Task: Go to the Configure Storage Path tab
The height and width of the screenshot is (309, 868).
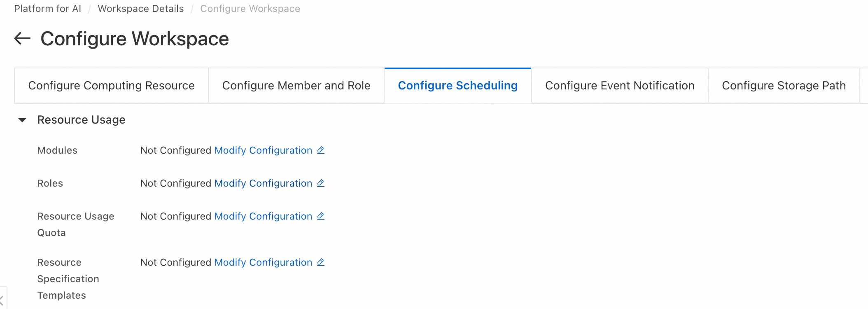Action: [x=784, y=86]
